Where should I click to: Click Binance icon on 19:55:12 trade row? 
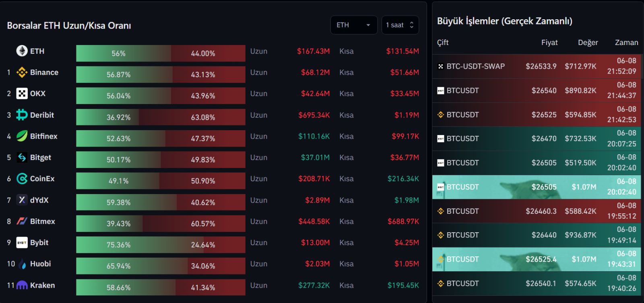[x=441, y=211]
